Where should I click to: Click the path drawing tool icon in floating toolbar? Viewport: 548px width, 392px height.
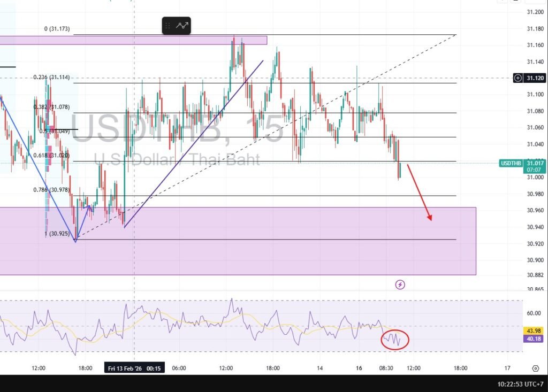[183, 25]
